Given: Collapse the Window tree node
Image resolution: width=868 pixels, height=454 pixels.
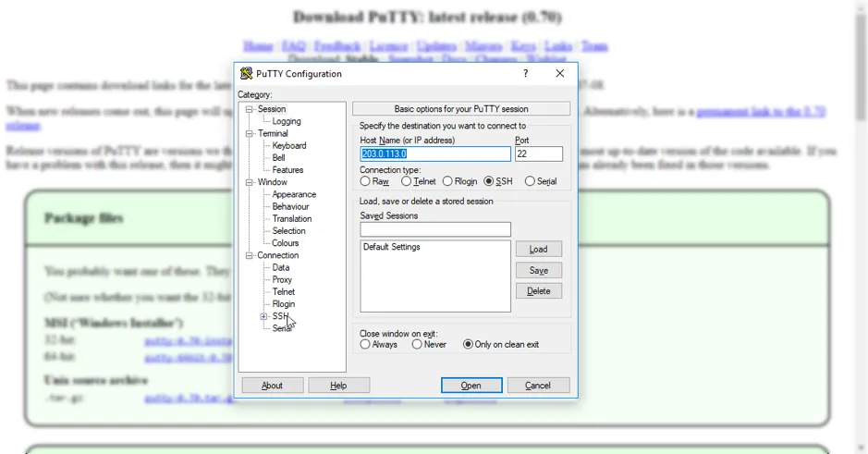Looking at the screenshot, I should [249, 182].
